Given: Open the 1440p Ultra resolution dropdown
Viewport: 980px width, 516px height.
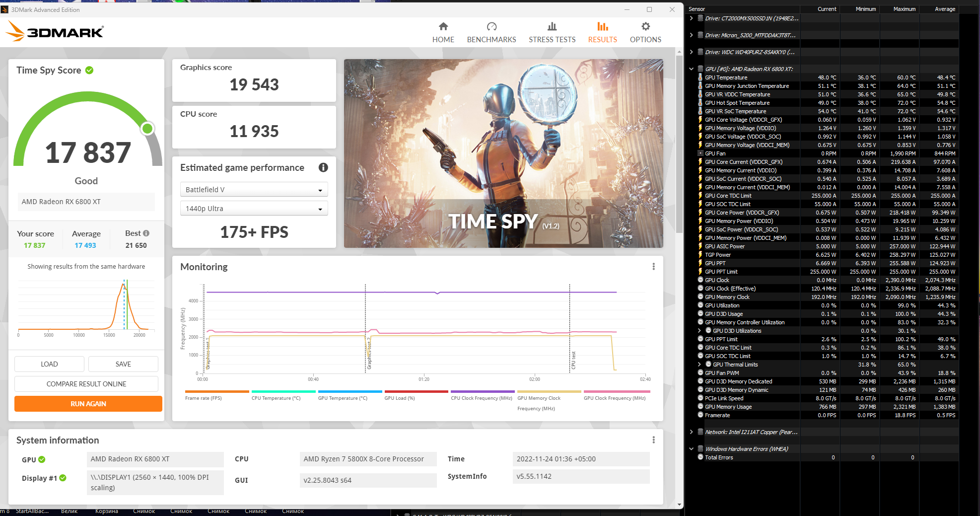Looking at the screenshot, I should 254,209.
